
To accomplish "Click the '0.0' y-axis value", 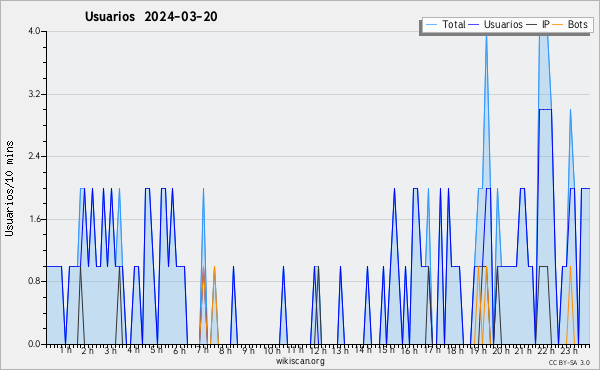I will point(34,344).
